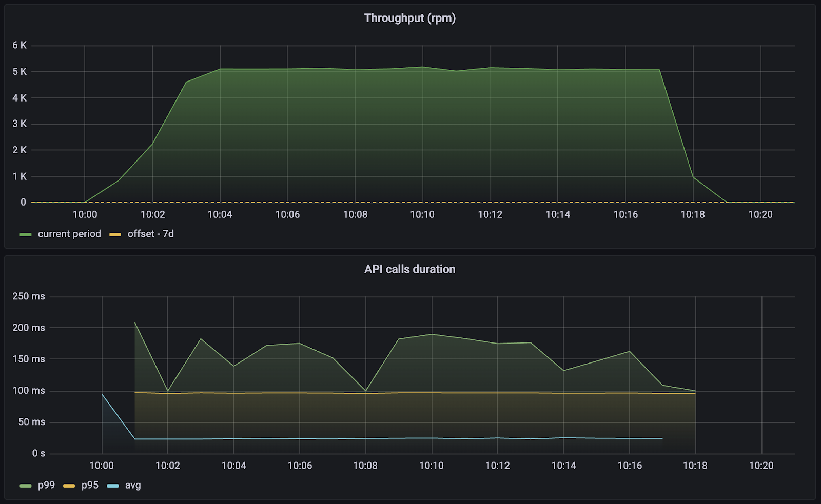Isolate the p99 series via legend label
The image size is (821, 504).
tap(46, 485)
